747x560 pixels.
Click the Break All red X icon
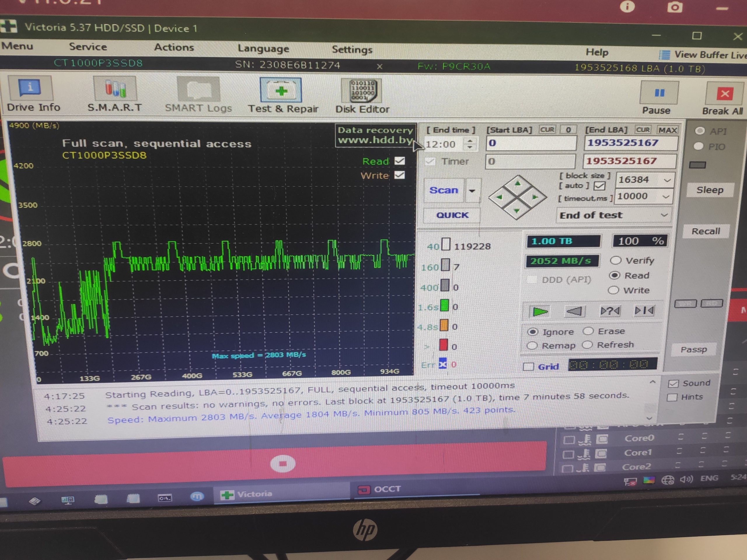725,94
